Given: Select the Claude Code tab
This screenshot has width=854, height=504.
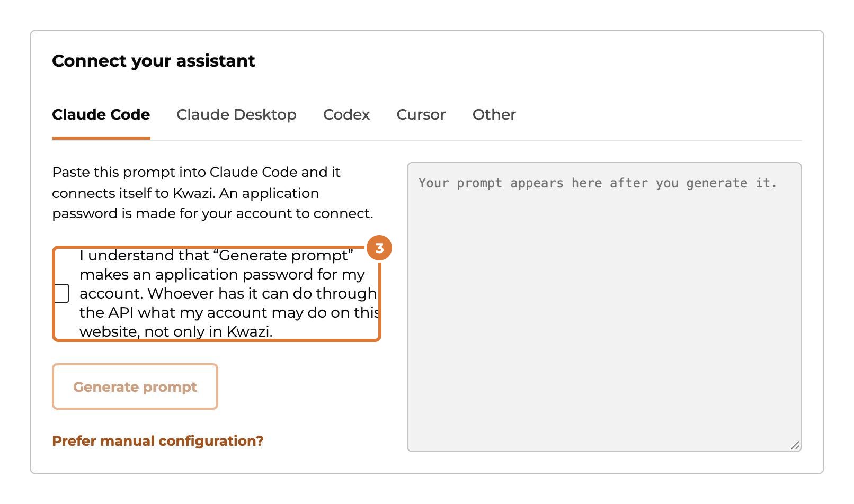Looking at the screenshot, I should (x=101, y=114).
